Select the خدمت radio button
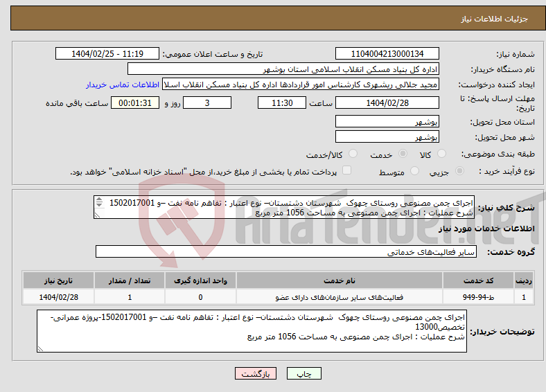Viewport: 546px width, 392px height. (x=403, y=154)
